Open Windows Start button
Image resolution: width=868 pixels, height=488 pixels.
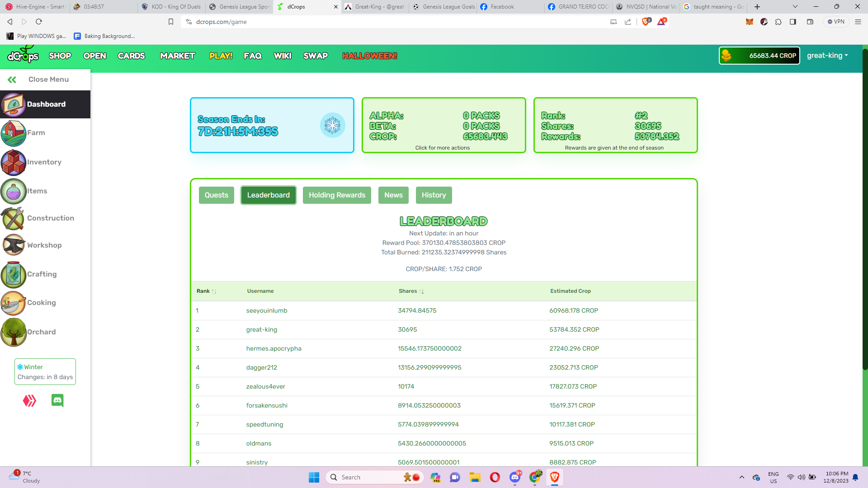[314, 477]
